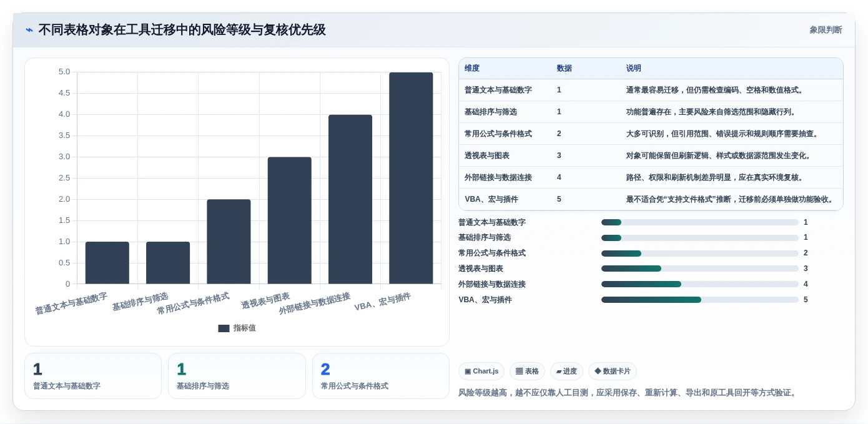Click progress bar for 透视表与图表

coord(700,269)
